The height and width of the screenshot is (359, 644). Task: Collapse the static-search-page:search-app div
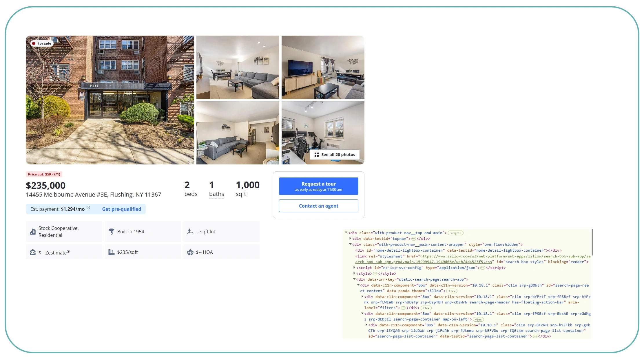coord(354,279)
